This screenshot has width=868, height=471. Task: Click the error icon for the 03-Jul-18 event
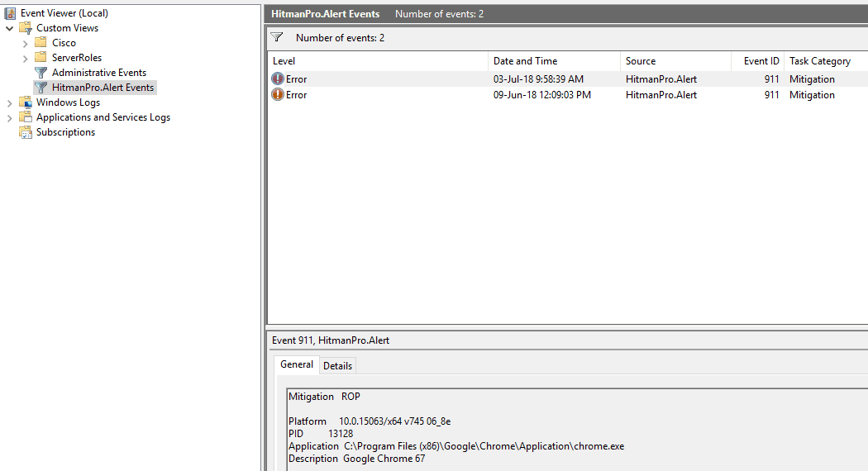(277, 79)
